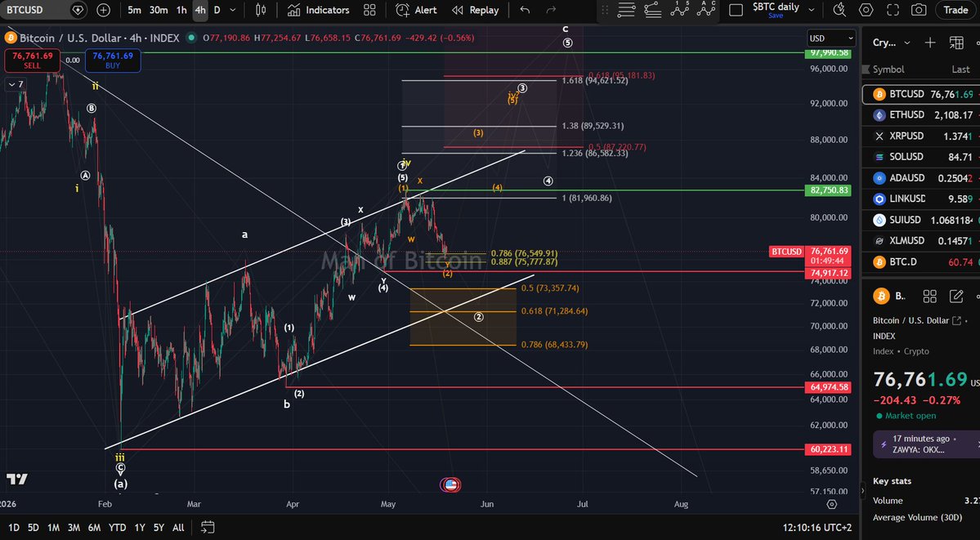Expand the collapsed indicators legend showing 7
The image size is (980, 540).
point(15,84)
